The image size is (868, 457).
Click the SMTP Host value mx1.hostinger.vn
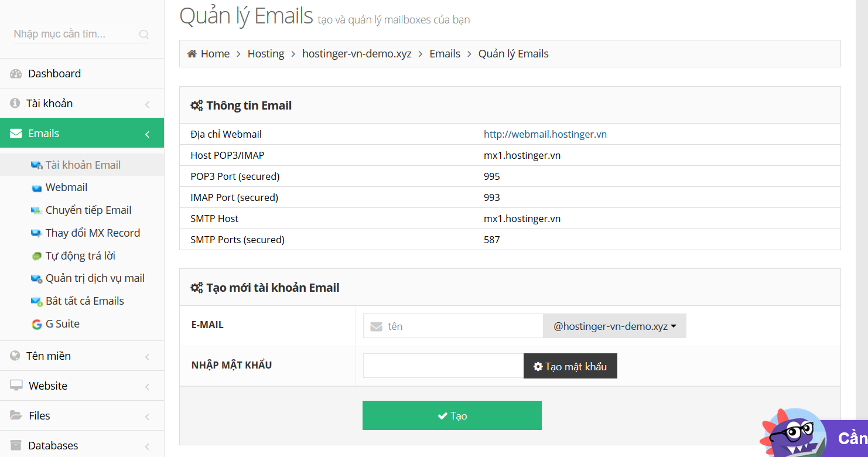click(x=522, y=219)
